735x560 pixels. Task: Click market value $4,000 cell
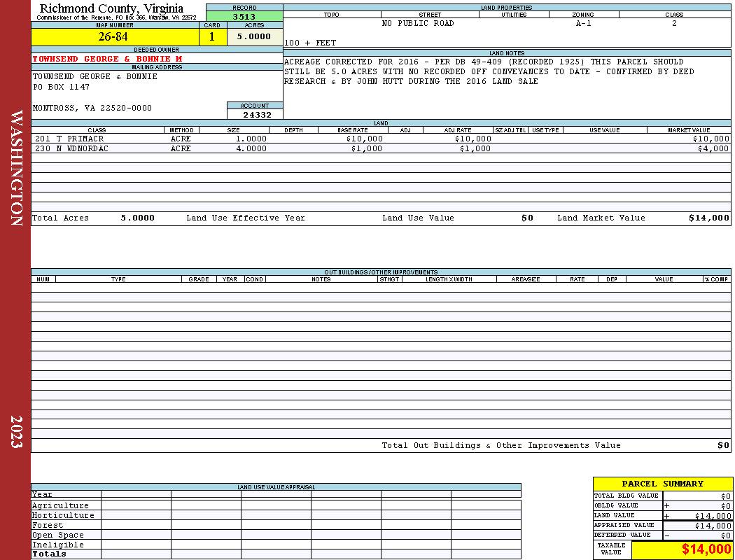pyautogui.click(x=713, y=148)
